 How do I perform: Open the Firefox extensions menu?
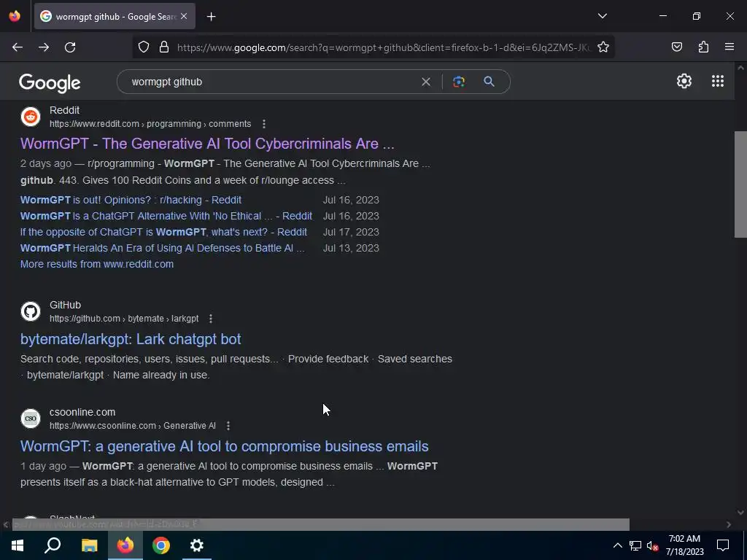(703, 47)
